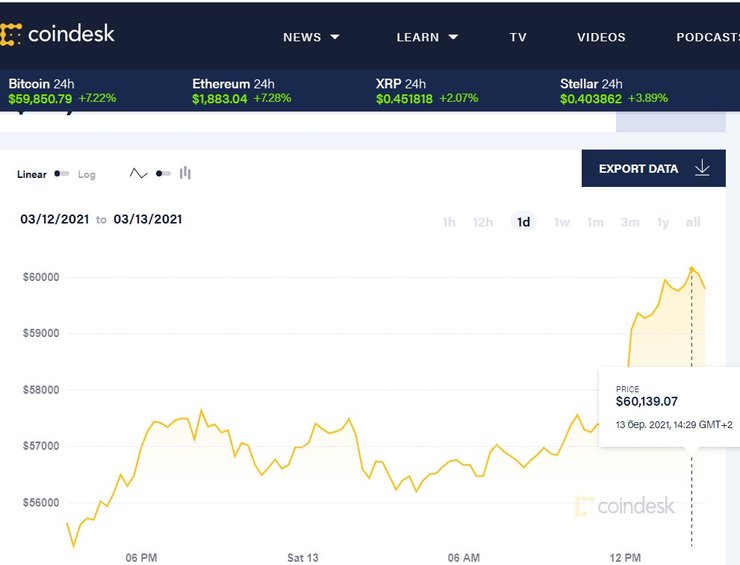The height and width of the screenshot is (565, 740).
Task: Select the Linear scale label
Action: coord(32,174)
